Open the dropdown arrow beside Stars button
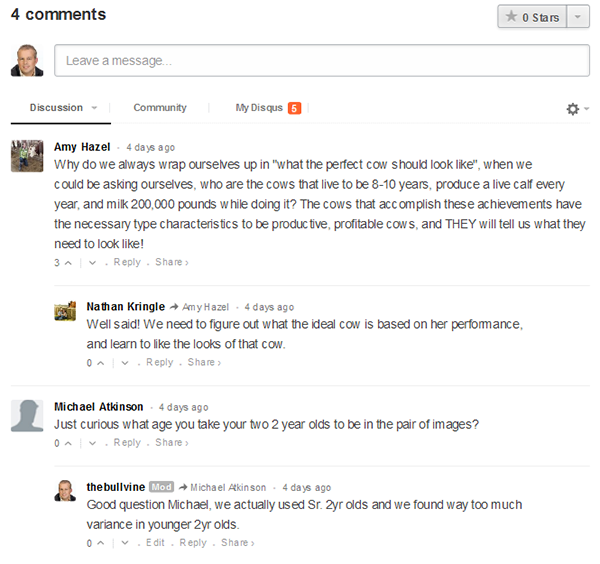Viewport: 600px width, 564px height. pyautogui.click(x=578, y=17)
